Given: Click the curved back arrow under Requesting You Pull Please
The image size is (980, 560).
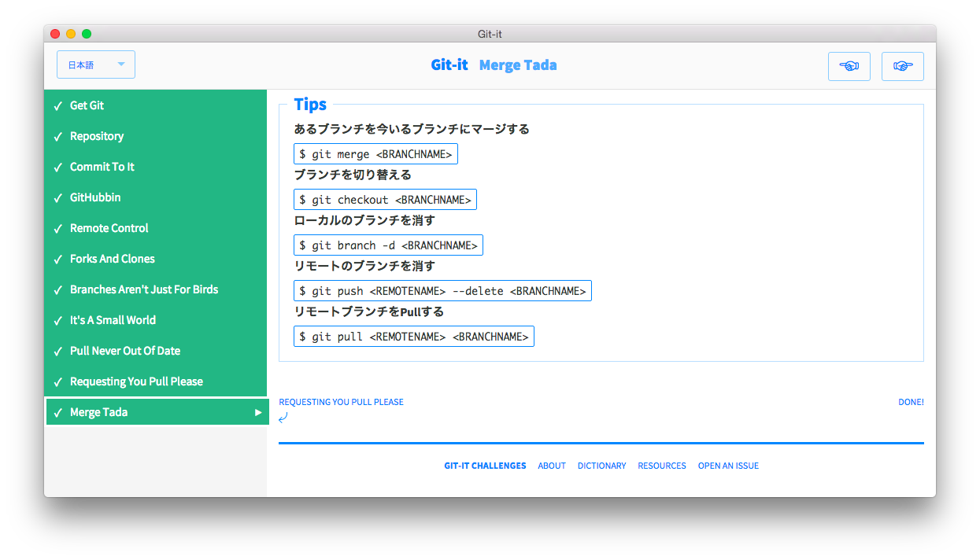Looking at the screenshot, I should coord(283,418).
